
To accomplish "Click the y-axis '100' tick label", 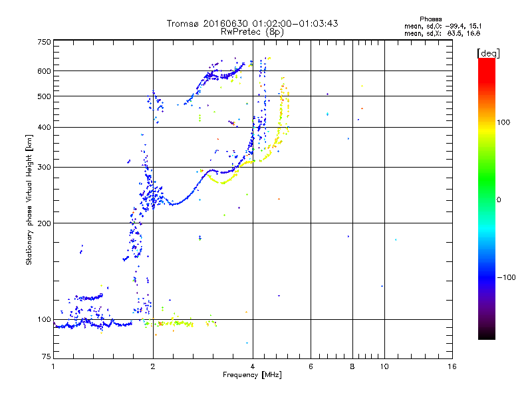I will point(44,319).
